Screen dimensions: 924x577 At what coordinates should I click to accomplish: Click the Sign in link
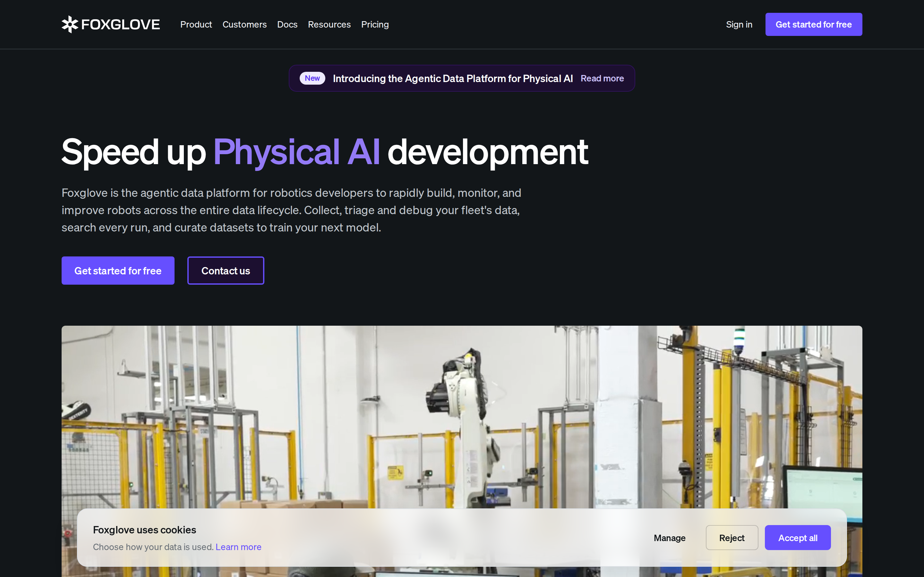[739, 24]
